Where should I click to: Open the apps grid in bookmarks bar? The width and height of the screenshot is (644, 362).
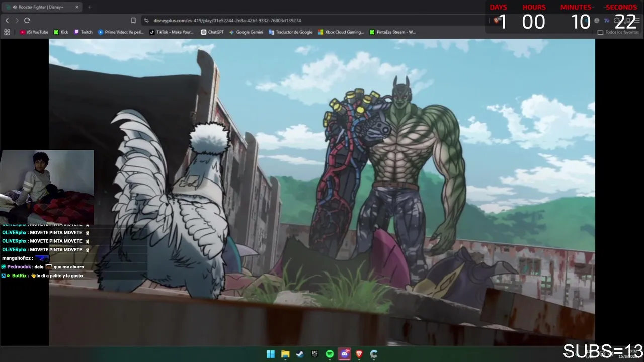[x=7, y=32]
